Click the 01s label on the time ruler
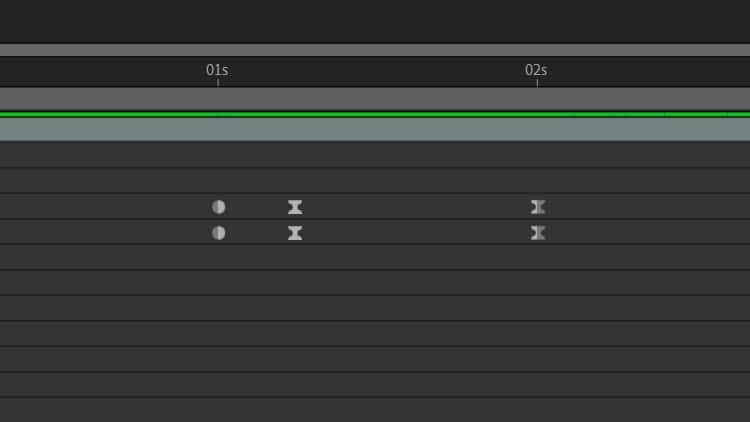The width and height of the screenshot is (750, 422). click(x=217, y=70)
